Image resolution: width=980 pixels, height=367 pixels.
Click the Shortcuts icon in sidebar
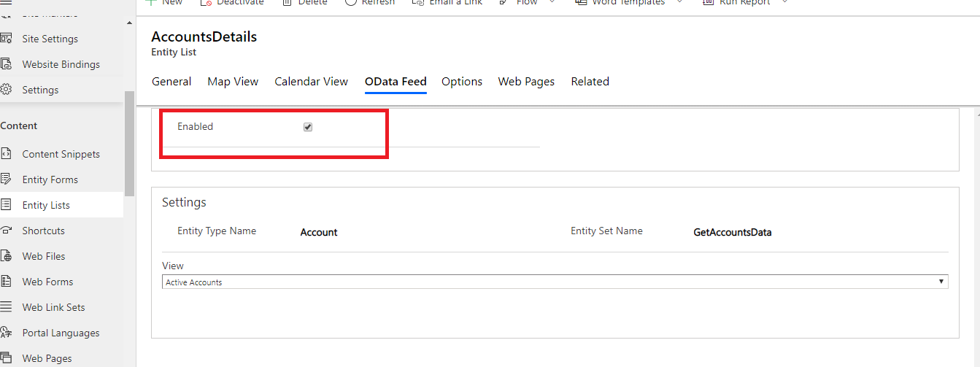pyautogui.click(x=7, y=231)
